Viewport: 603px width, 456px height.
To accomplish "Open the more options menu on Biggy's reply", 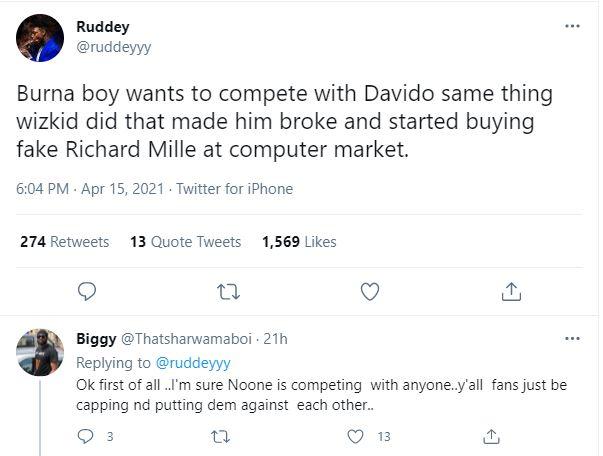I will tap(572, 338).
